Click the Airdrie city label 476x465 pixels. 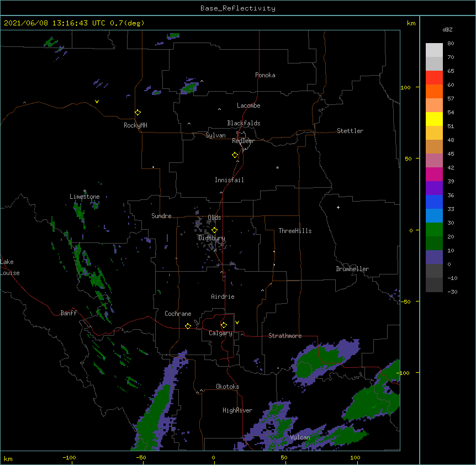[x=223, y=297]
